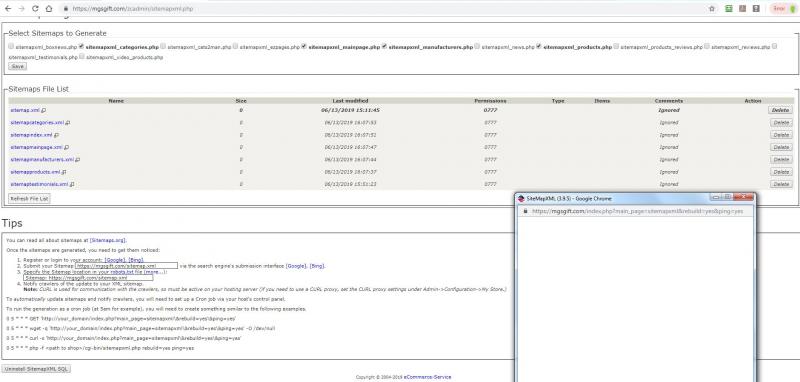Screen dimensions: 800x382
Task: Go back using the browser back arrow
Action: point(8,9)
